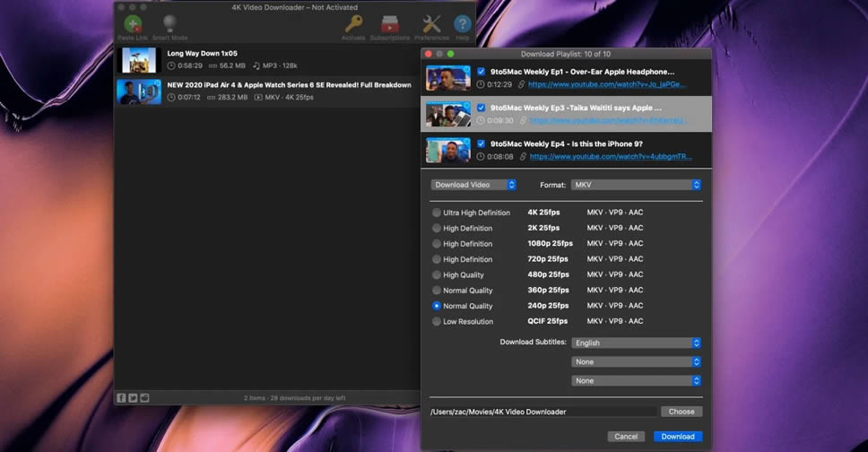Click the Help question mark icon
This screenshot has width=868, height=452.
(463, 24)
